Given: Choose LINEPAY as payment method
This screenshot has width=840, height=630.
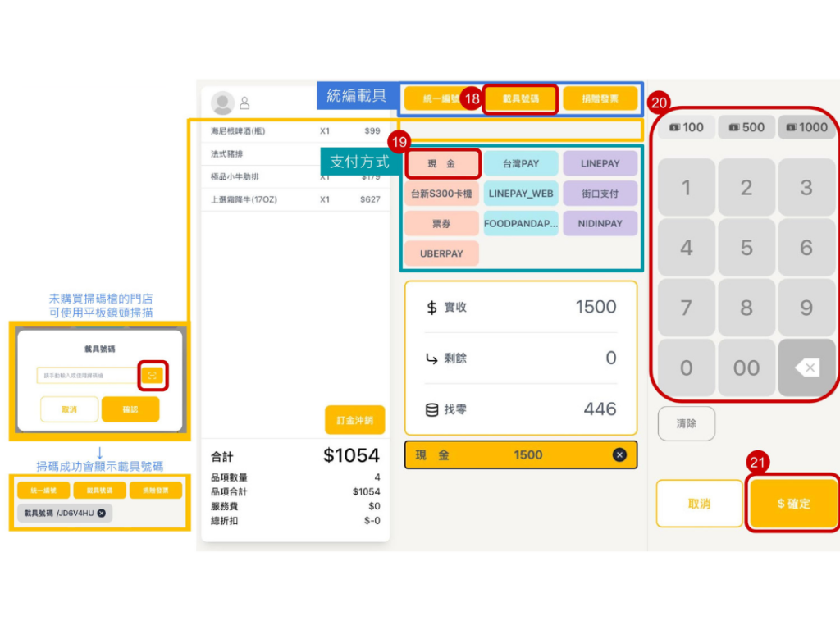Looking at the screenshot, I should (x=600, y=163).
